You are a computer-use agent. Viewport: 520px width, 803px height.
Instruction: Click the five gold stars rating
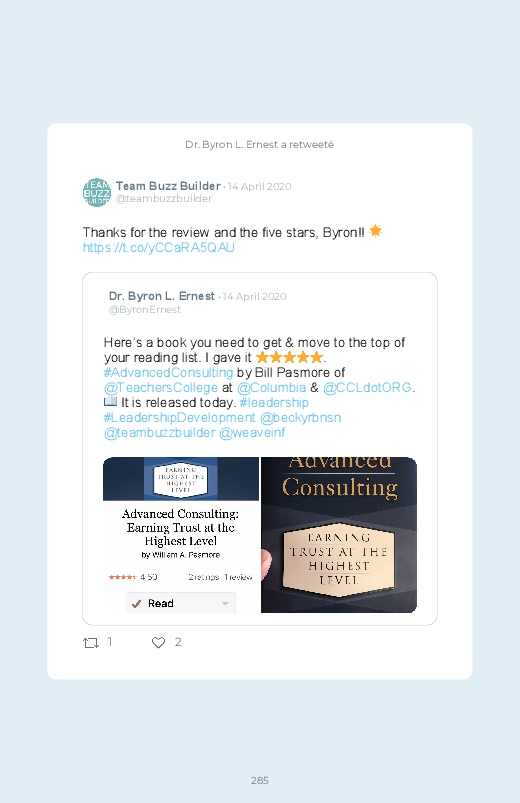(x=289, y=357)
